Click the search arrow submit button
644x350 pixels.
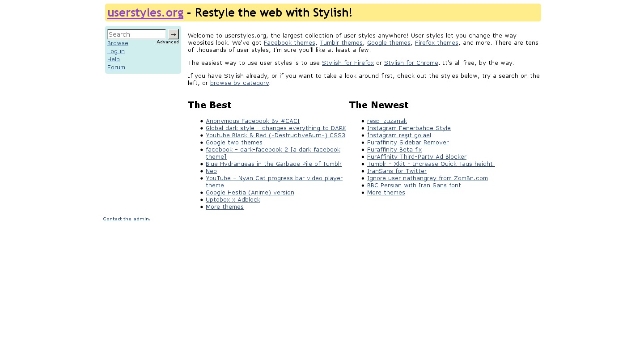click(x=174, y=34)
